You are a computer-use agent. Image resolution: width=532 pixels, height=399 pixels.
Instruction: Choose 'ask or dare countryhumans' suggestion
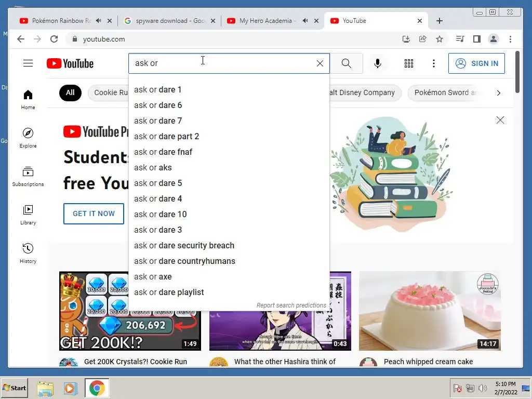tap(229, 261)
